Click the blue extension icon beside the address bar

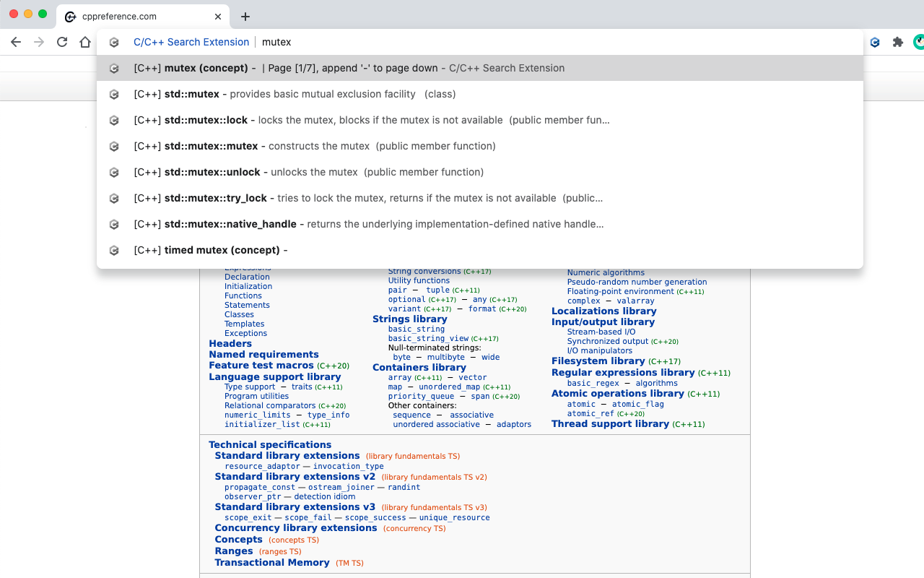874,43
